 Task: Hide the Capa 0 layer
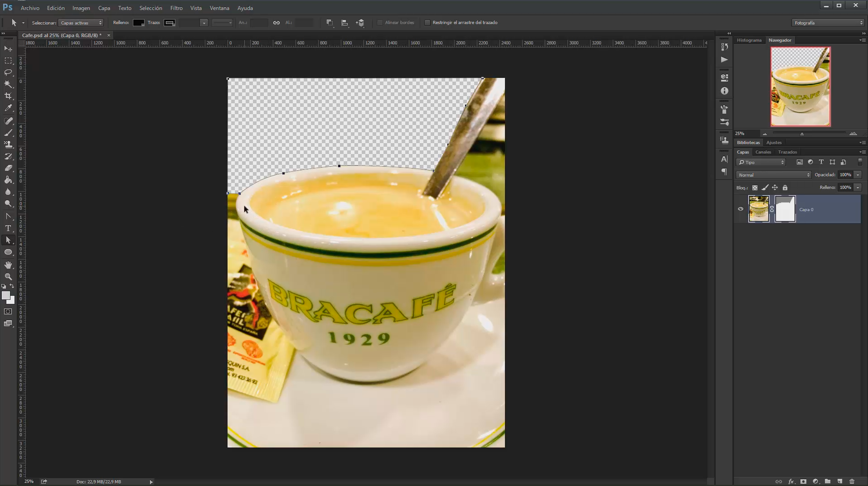pos(741,209)
